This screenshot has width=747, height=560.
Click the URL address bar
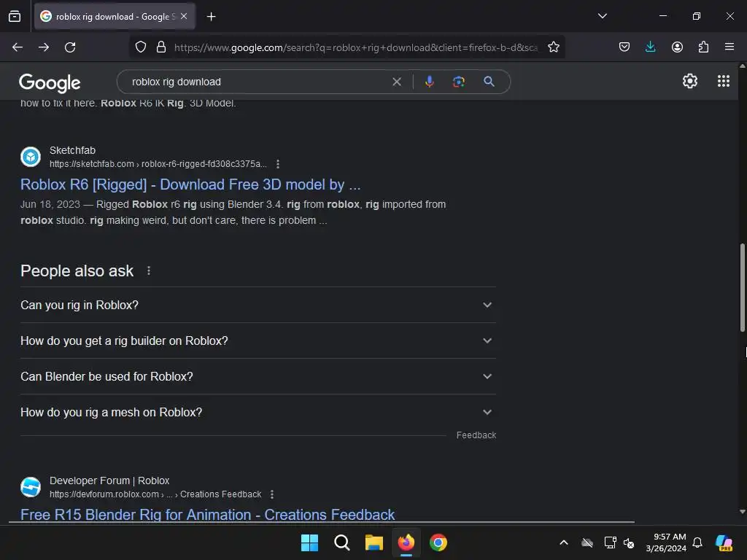coord(356,47)
